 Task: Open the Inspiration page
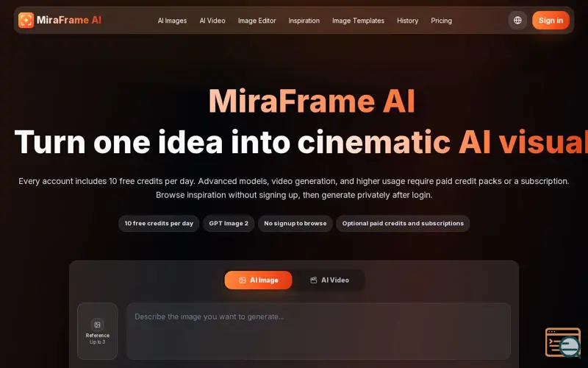pyautogui.click(x=304, y=21)
